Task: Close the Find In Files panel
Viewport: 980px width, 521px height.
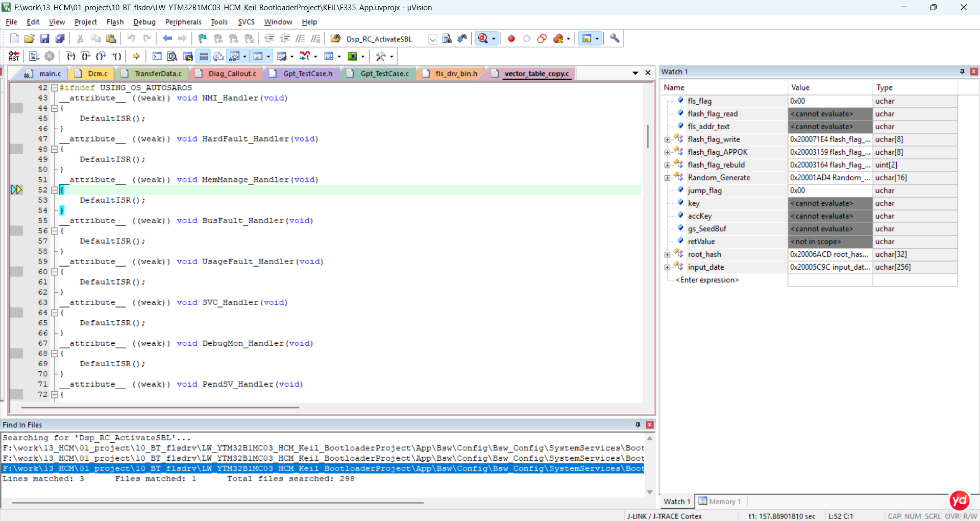Action: pyautogui.click(x=650, y=425)
